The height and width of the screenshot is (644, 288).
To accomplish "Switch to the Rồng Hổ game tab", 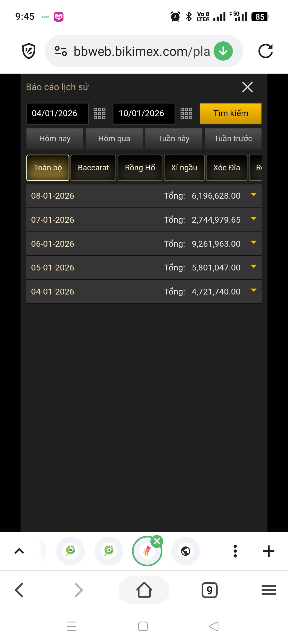I will click(140, 168).
